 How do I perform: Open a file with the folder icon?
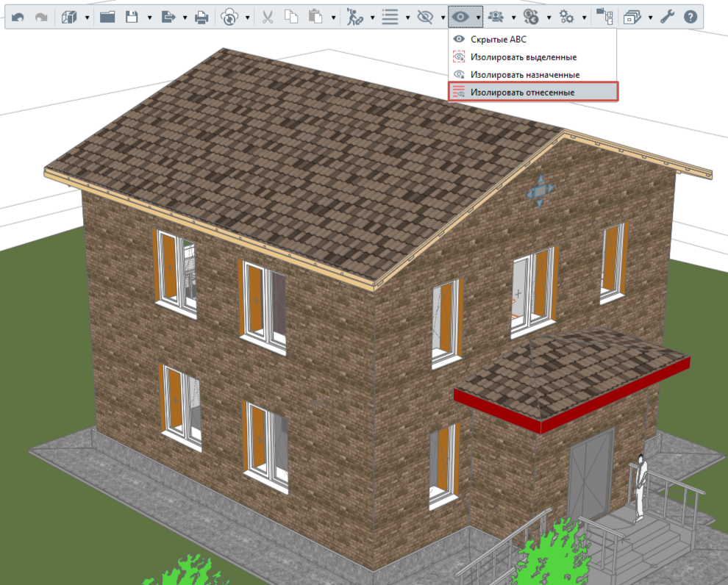(107, 18)
